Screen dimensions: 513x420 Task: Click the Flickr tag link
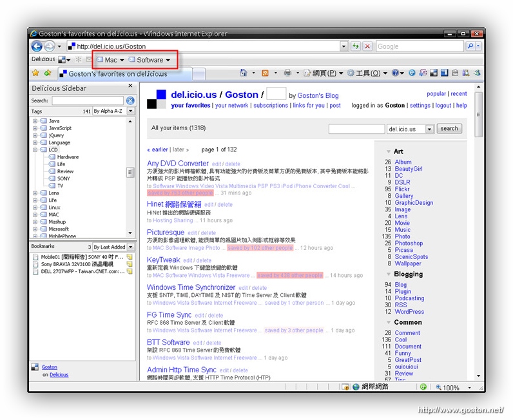coord(402,189)
